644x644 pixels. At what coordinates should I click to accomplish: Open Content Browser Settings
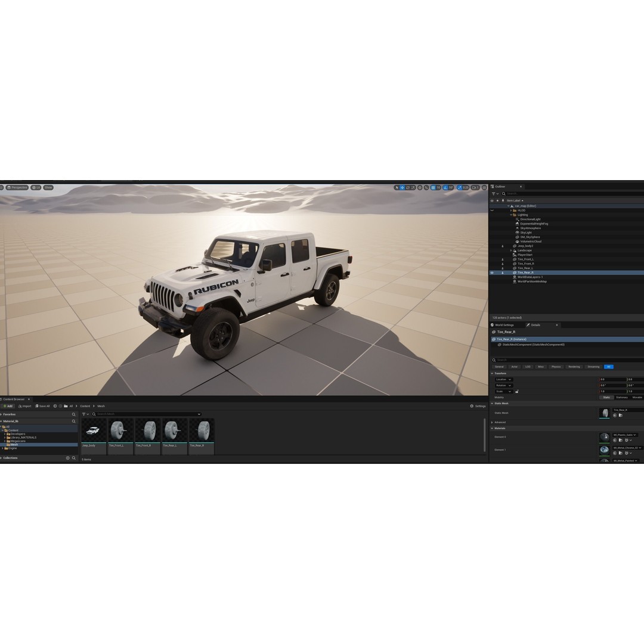coord(478,406)
